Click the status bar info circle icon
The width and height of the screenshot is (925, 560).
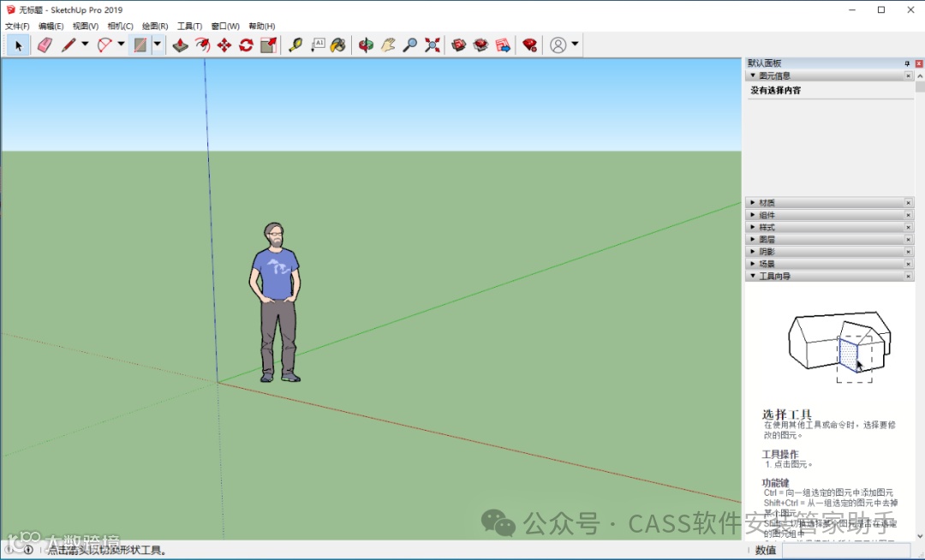[28, 550]
